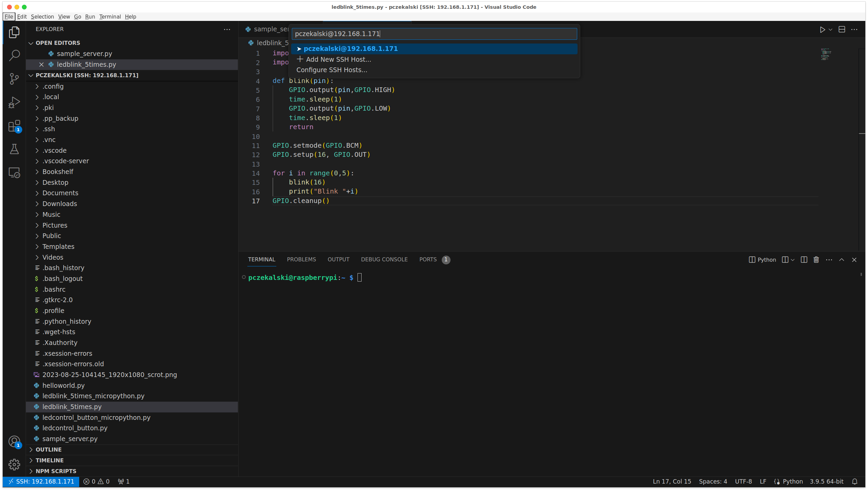Open the Terminal menu in the menu bar
This screenshot has height=491, width=868.
pos(110,17)
